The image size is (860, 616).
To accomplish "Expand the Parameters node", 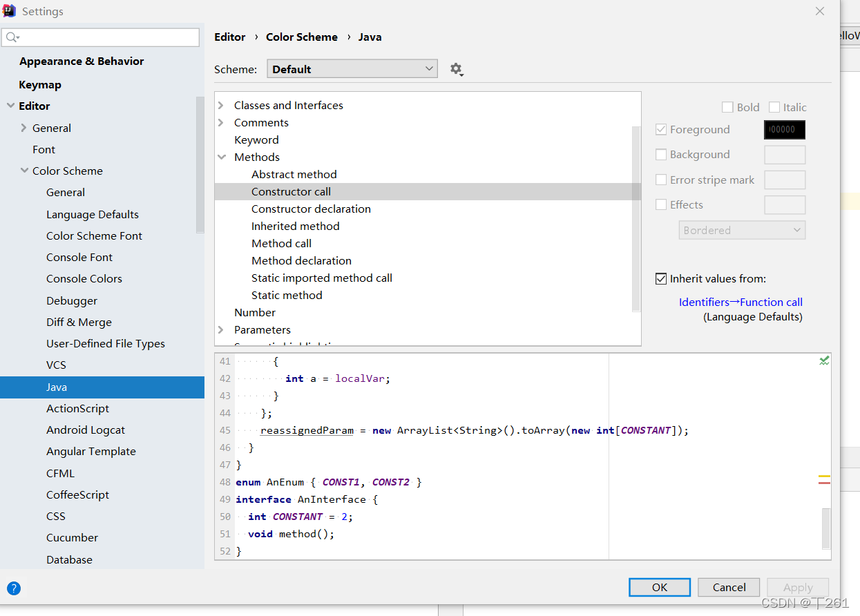I will click(x=221, y=329).
